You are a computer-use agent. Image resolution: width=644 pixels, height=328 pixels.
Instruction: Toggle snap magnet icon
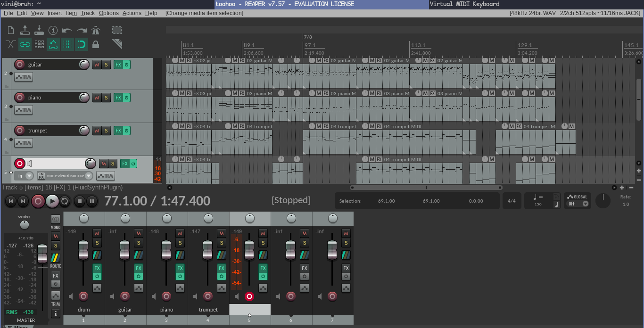point(82,44)
